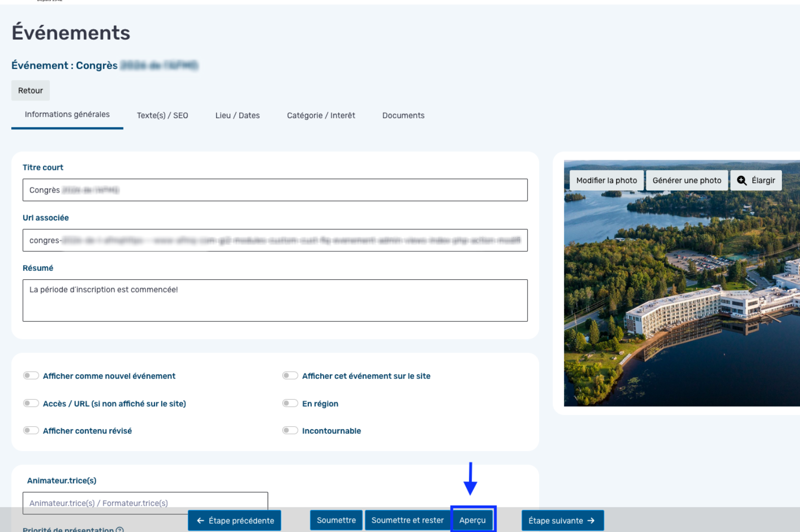Click Soumettre et rester button
The image size is (800, 532).
point(407,520)
